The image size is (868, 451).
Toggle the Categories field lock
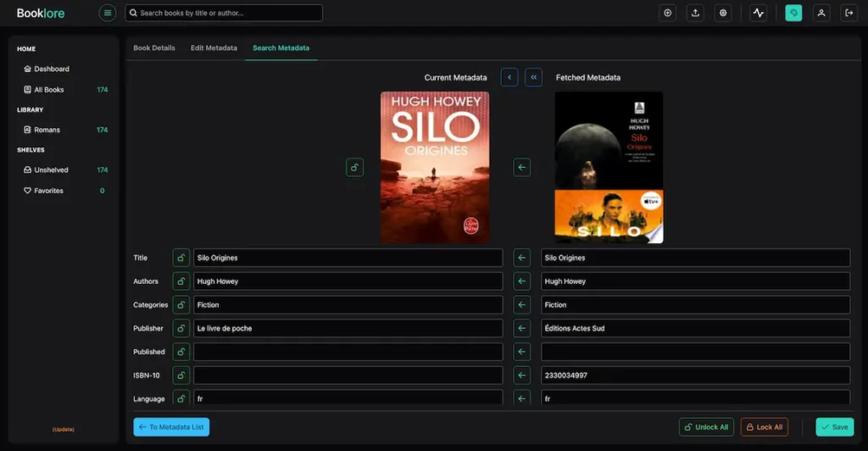coord(181,305)
